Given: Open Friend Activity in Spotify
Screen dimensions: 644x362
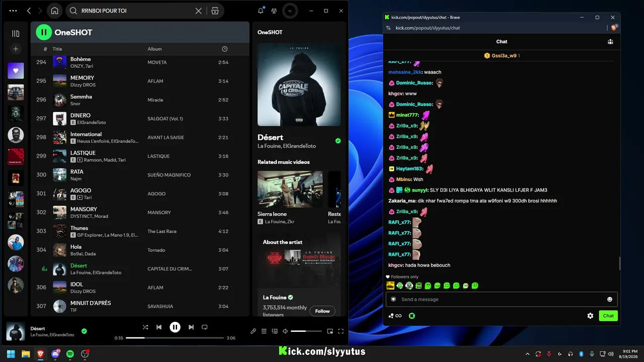Looking at the screenshot, I should pyautogui.click(x=274, y=11).
